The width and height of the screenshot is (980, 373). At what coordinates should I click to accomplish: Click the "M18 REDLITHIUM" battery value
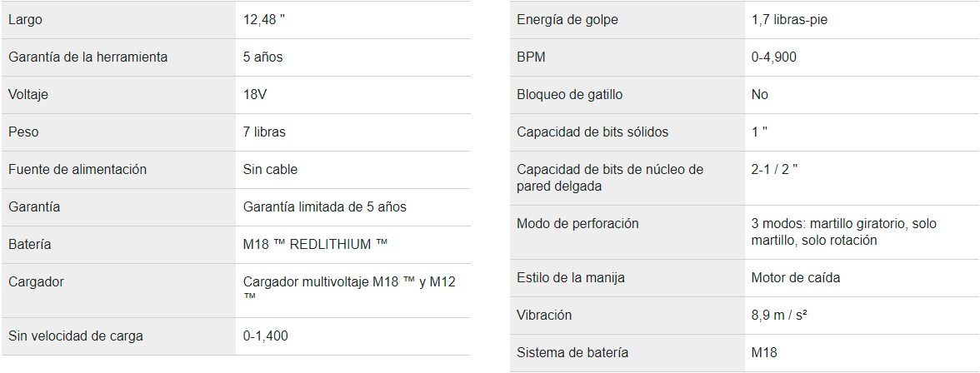(x=315, y=245)
